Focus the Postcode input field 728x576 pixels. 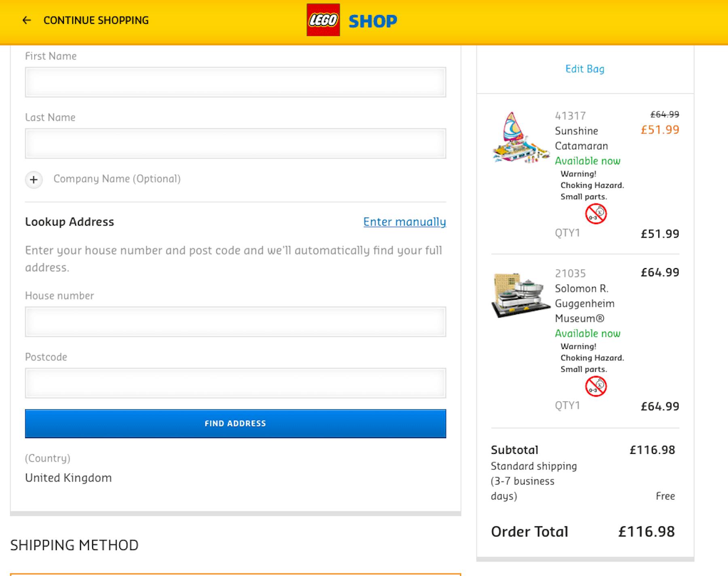[235, 383]
